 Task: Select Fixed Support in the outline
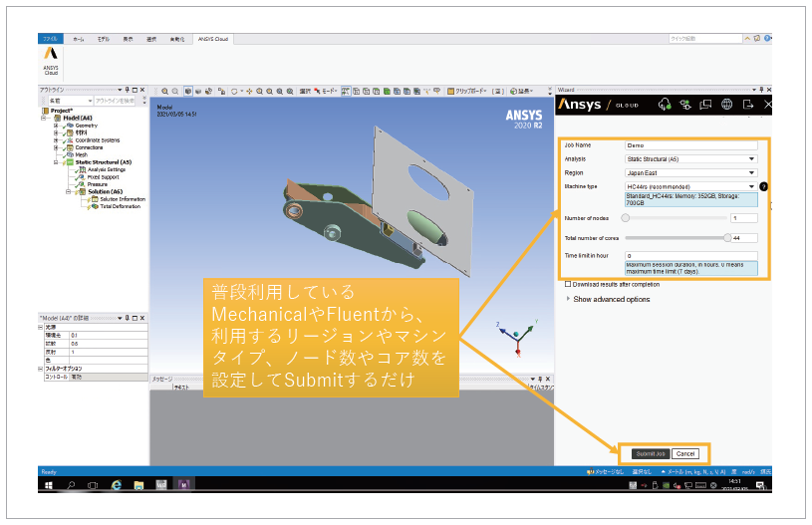click(103, 177)
